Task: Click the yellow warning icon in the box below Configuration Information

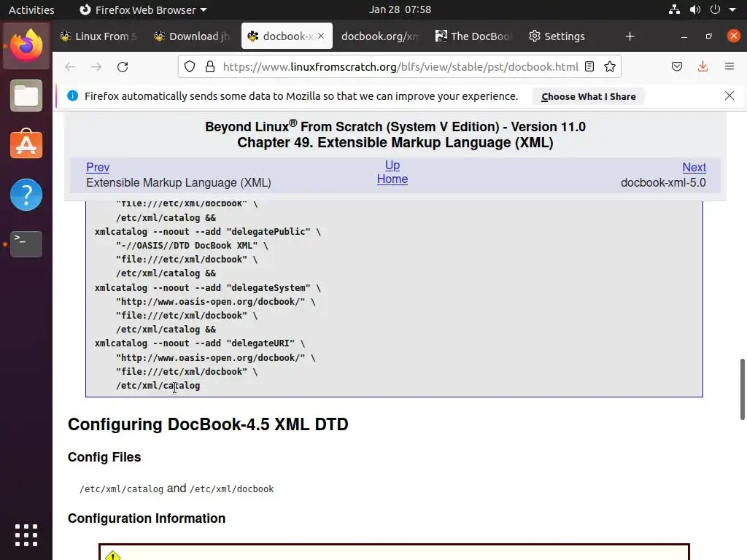Action: point(113,556)
